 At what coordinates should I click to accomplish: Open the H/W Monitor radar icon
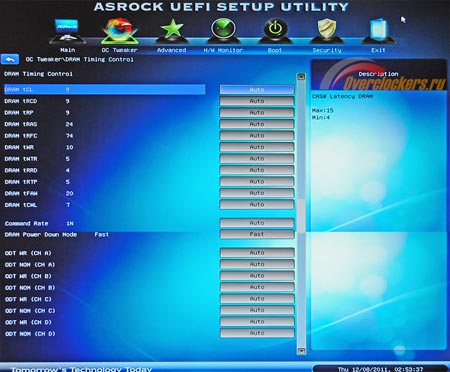[x=223, y=31]
